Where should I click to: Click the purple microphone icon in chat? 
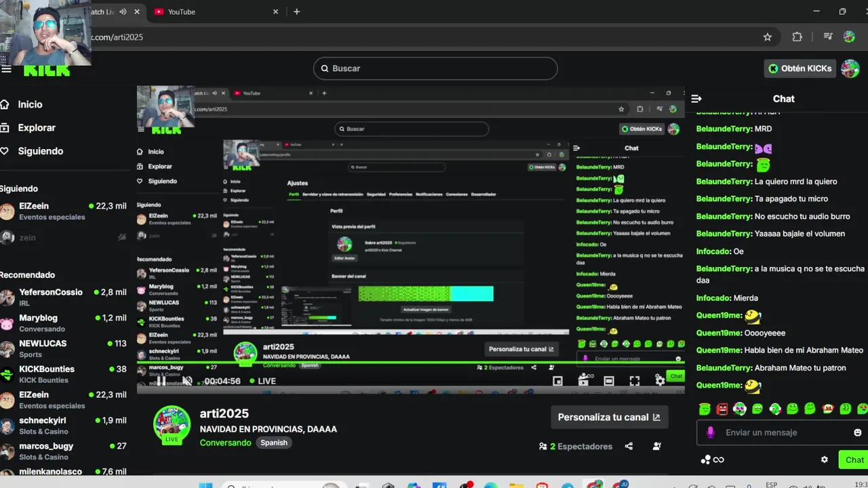click(x=710, y=432)
